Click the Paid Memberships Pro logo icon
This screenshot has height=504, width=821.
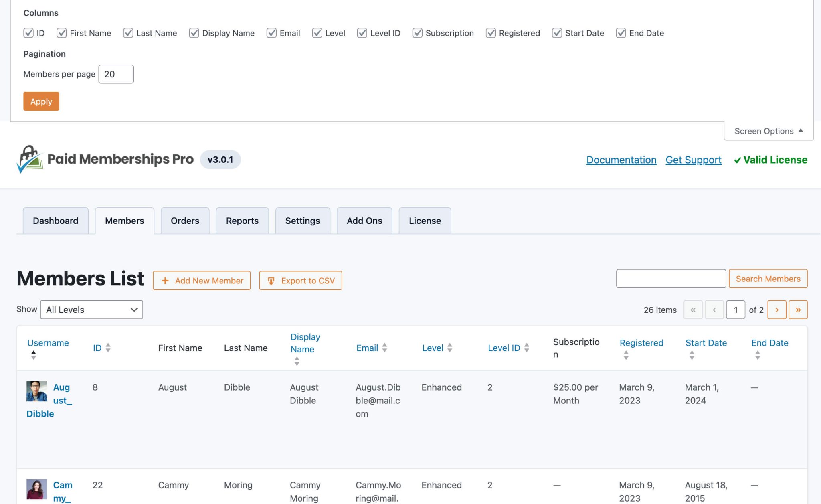[x=30, y=160]
